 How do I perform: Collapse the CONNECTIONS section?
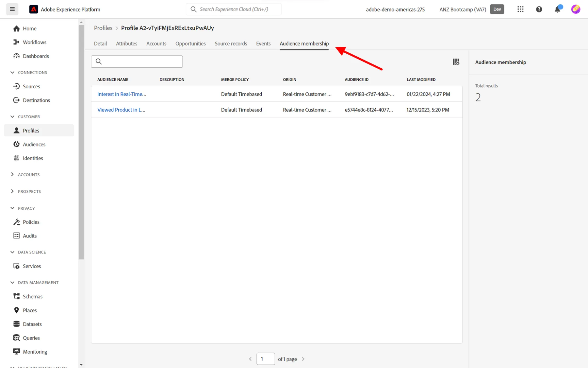(29, 72)
